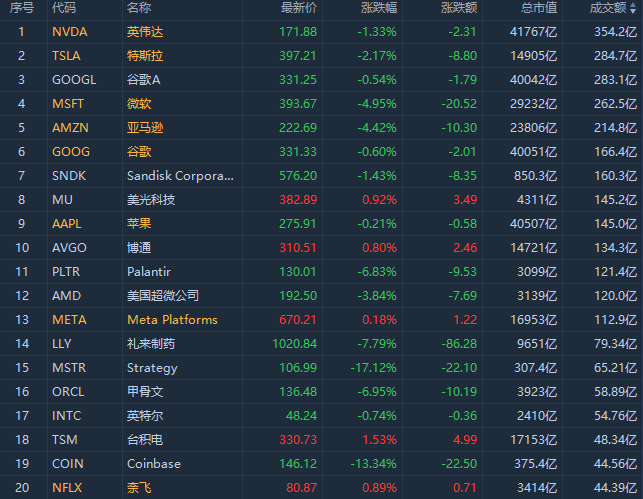Click the 序号 column header
The width and height of the screenshot is (643, 499).
20,8
